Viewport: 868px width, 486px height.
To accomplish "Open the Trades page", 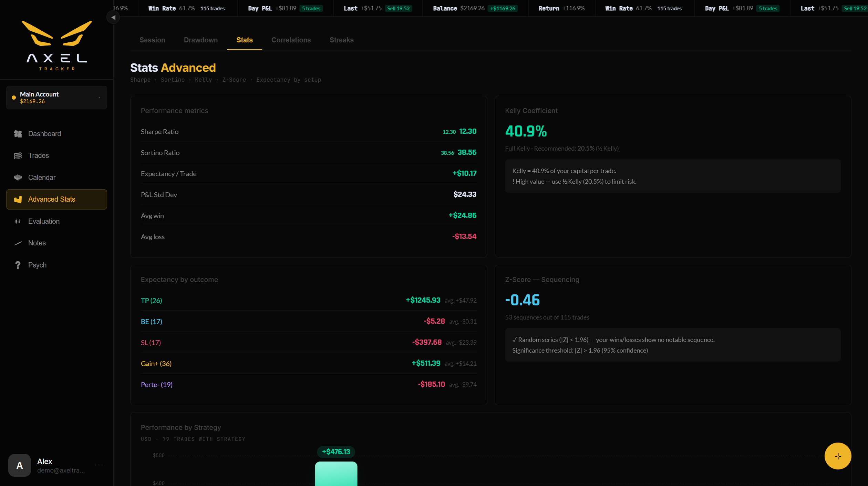I will [x=56, y=156].
